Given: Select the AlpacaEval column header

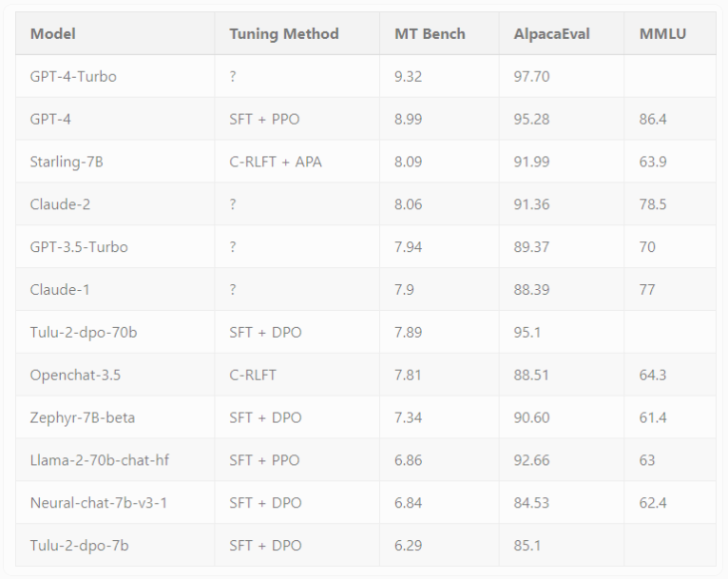Looking at the screenshot, I should pyautogui.click(x=552, y=34).
